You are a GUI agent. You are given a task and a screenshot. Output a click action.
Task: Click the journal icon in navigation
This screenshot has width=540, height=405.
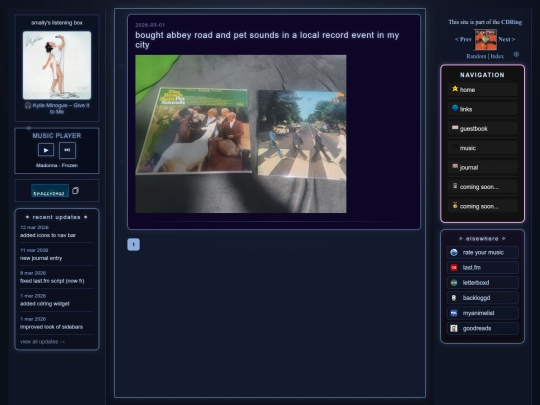click(x=455, y=167)
